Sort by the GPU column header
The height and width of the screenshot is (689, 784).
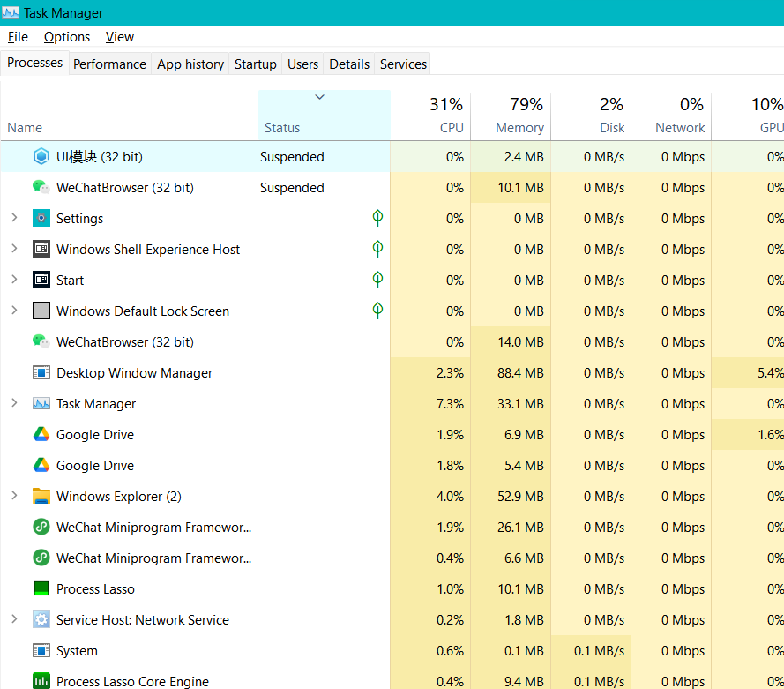pos(748,116)
